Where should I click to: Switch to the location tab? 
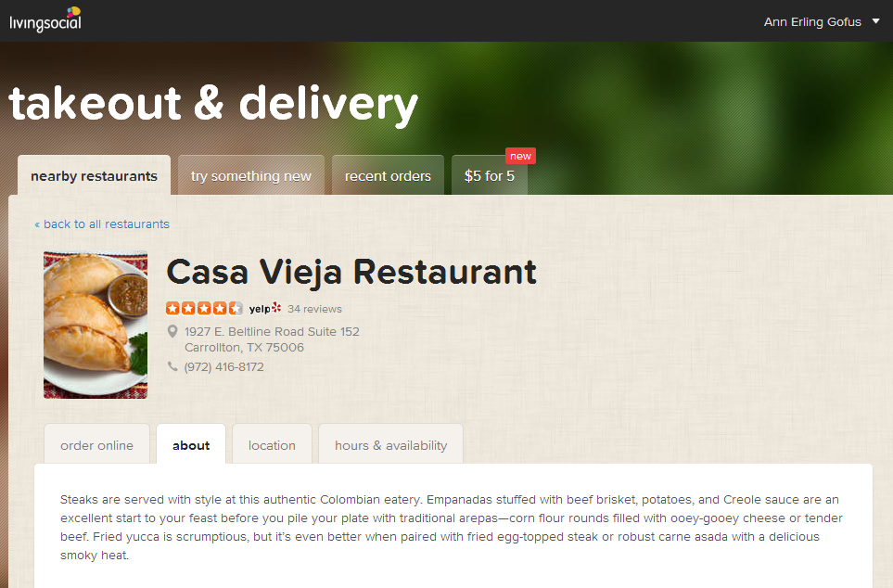(272, 445)
